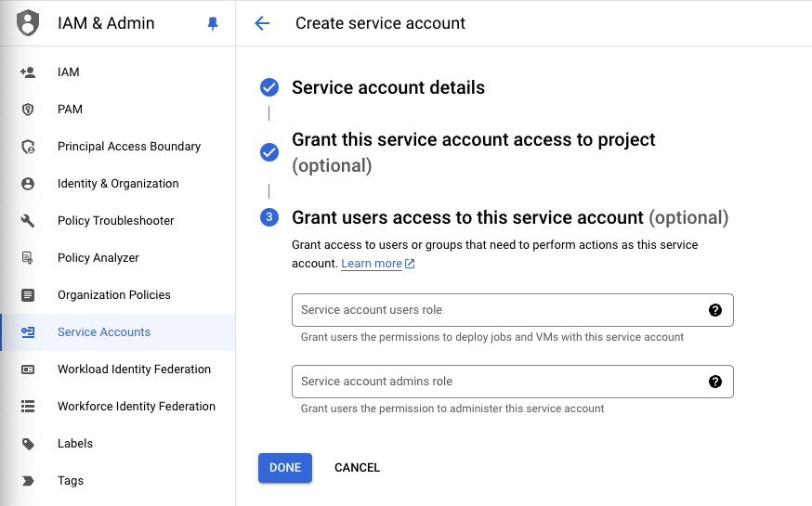This screenshot has height=506, width=812.
Task: Open the IAM menu item
Action: click(118, 71)
